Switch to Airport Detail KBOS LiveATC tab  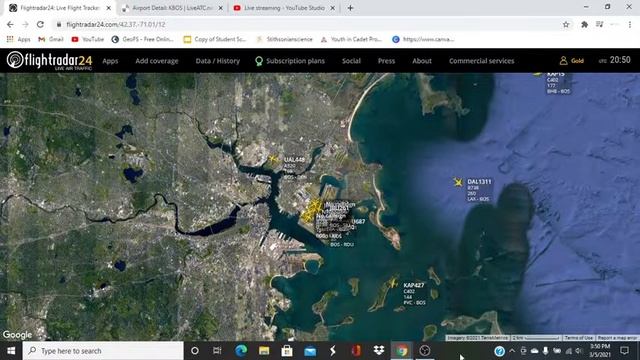click(172, 8)
